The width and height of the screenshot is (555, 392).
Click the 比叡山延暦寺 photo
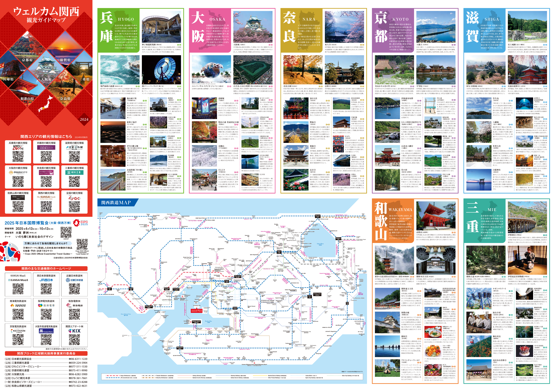tap(527, 70)
